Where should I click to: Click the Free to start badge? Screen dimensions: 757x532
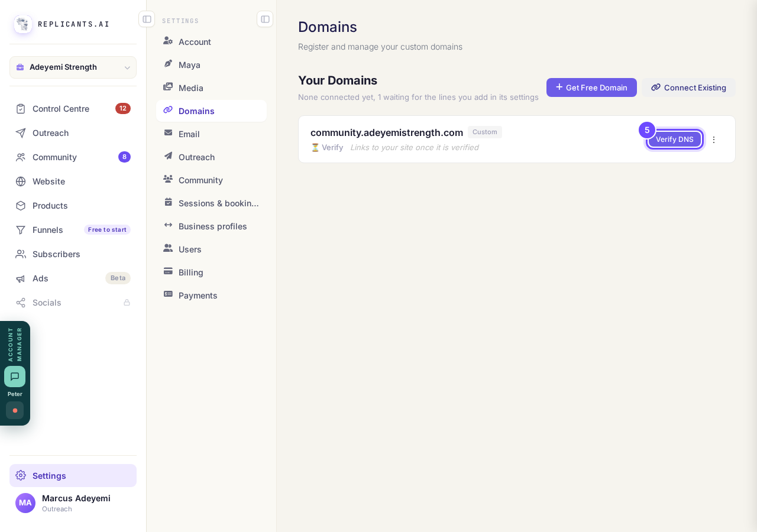[x=107, y=229]
